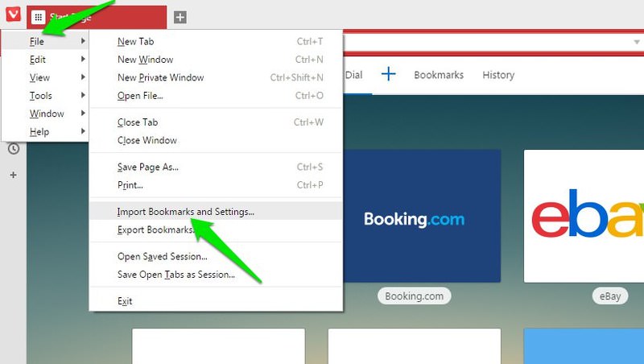644x364 pixels.
Task: Select Save Page As... entry
Action: point(216,167)
